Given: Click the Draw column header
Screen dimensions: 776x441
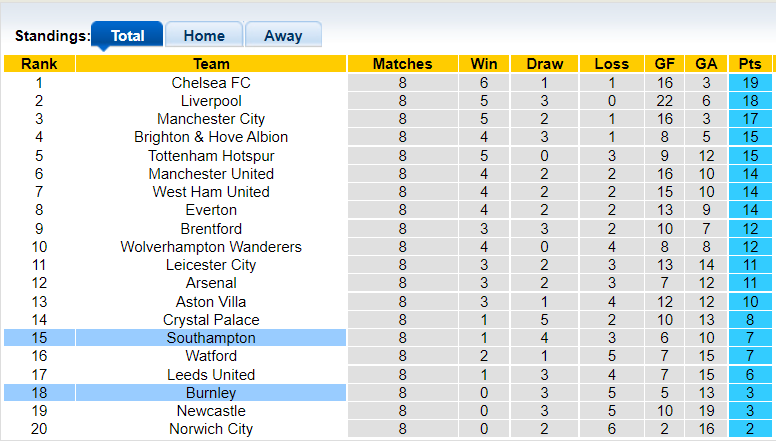Looking at the screenshot, I should [544, 64].
